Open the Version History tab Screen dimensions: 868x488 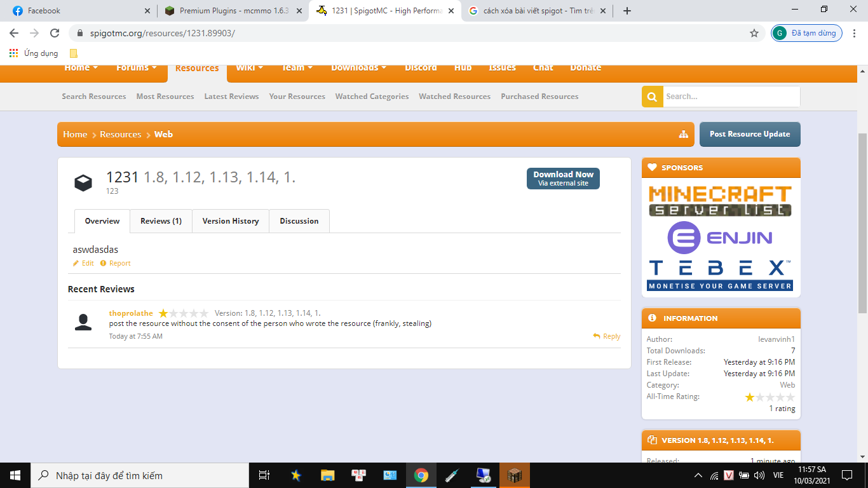231,221
